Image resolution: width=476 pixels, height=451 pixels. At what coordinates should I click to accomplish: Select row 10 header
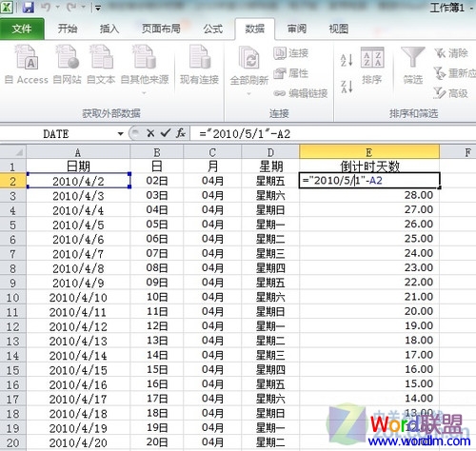(12, 298)
